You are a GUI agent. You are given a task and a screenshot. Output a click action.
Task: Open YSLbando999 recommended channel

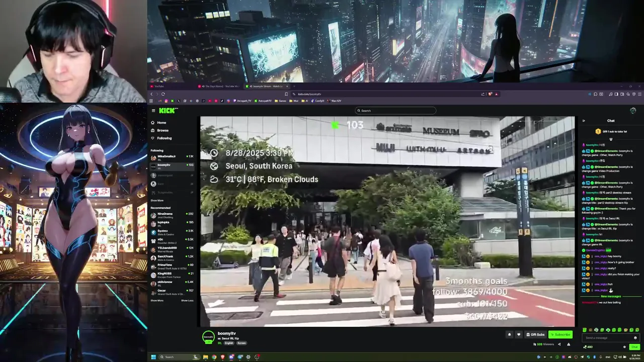pyautogui.click(x=172, y=249)
